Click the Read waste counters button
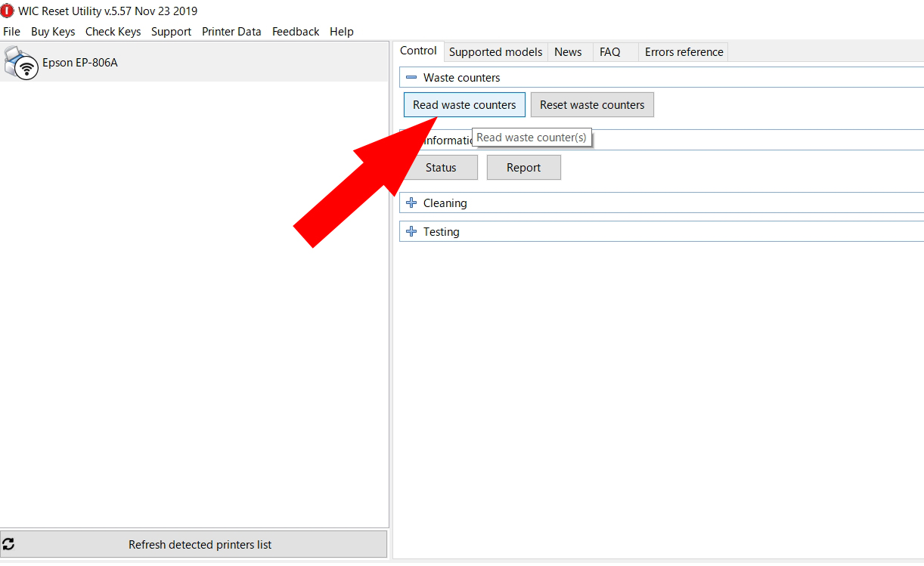924x566 pixels. tap(464, 105)
